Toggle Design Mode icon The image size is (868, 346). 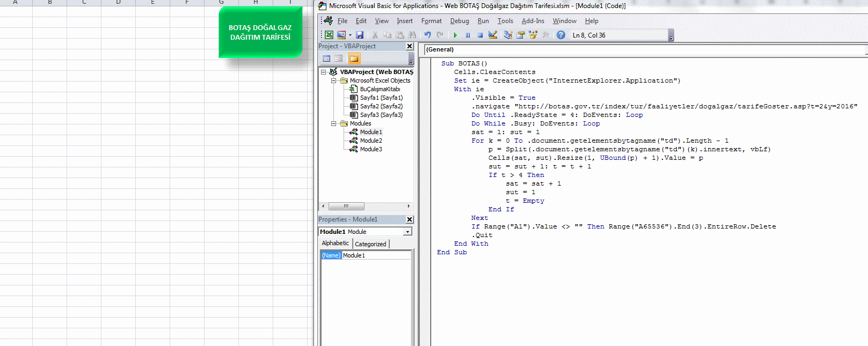click(x=493, y=35)
